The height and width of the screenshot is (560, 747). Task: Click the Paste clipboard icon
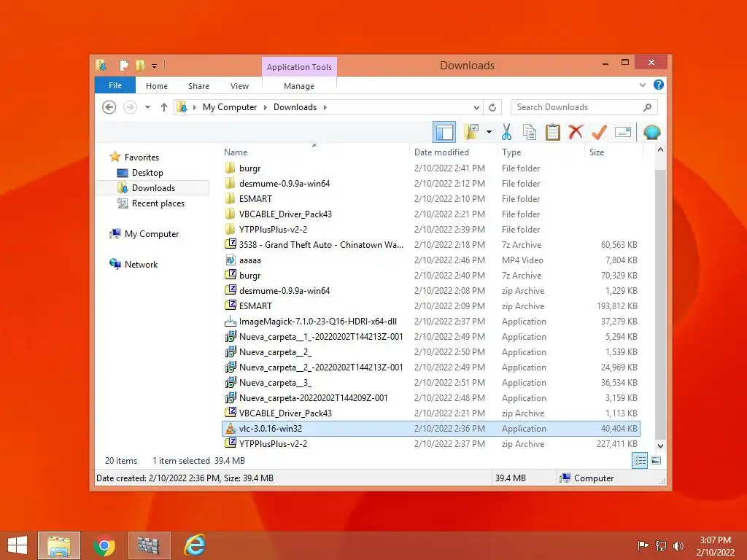pyautogui.click(x=553, y=132)
